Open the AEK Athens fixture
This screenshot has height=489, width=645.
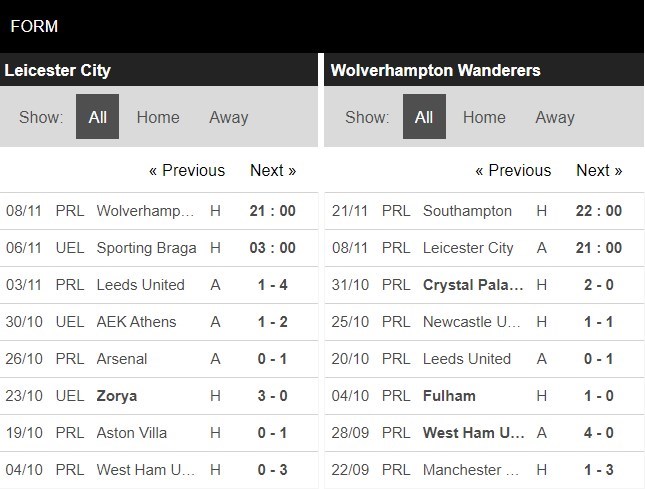136,322
